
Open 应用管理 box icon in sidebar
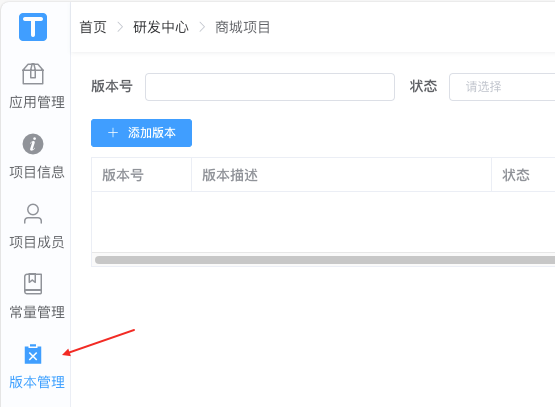[x=33, y=74]
